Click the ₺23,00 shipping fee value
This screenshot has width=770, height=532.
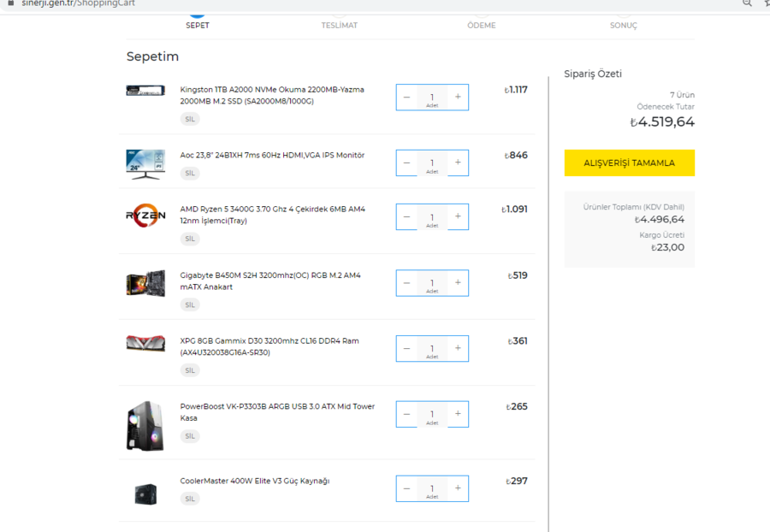coord(667,247)
